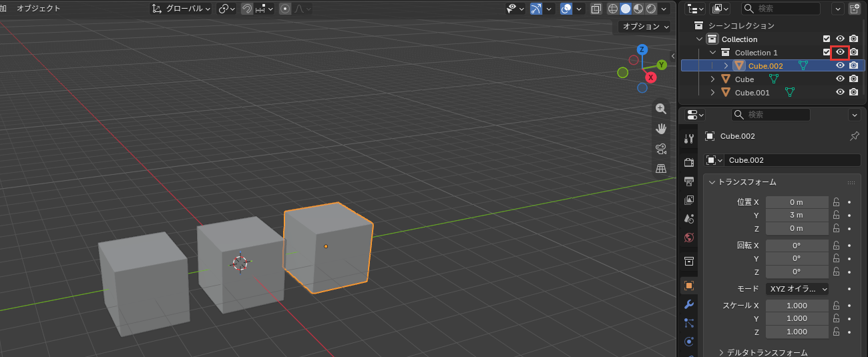Open the object type visibility dropdown
The image size is (868, 357).
coord(515,9)
